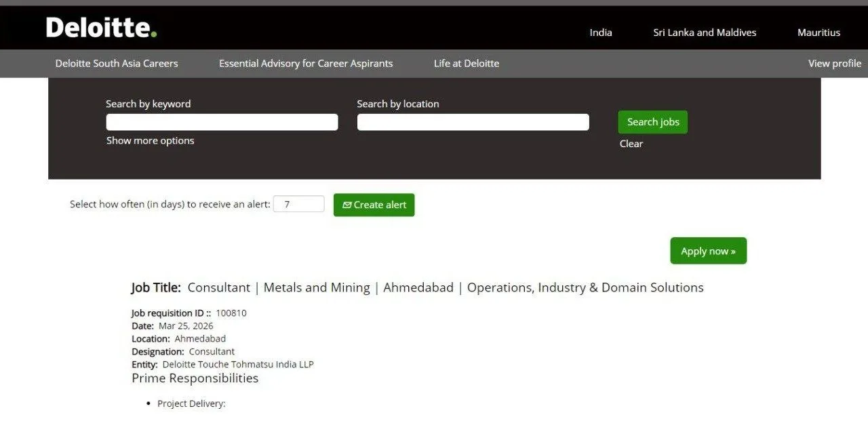868x421 pixels.
Task: Focus the Search by location field
Action: click(x=473, y=122)
